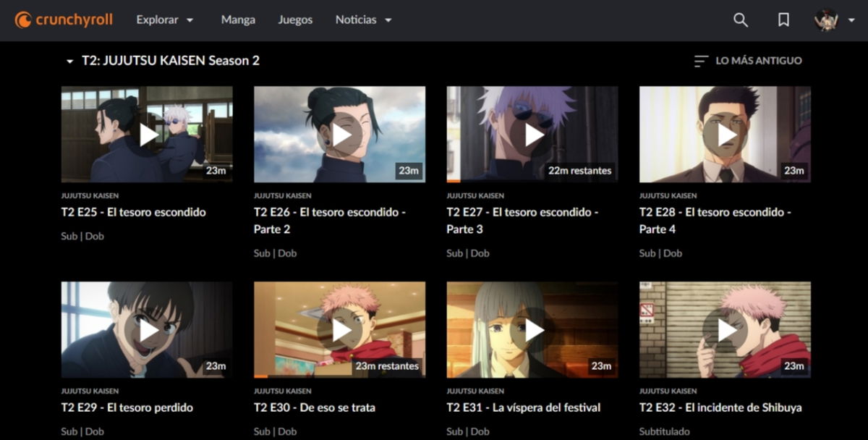Go to the Juegos section
This screenshot has height=440, width=868.
(295, 20)
